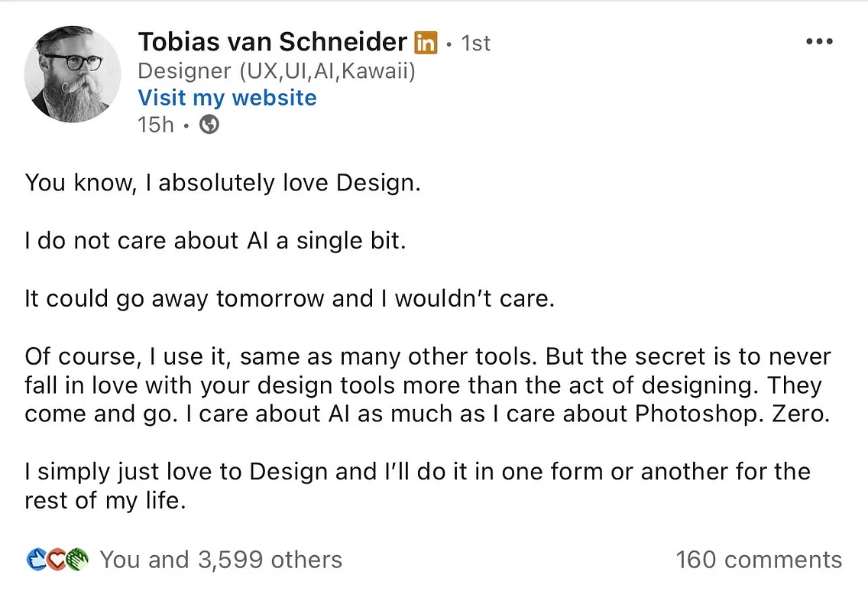Click the globe public visibility icon
Screen dimensions: 868x601
click(209, 125)
